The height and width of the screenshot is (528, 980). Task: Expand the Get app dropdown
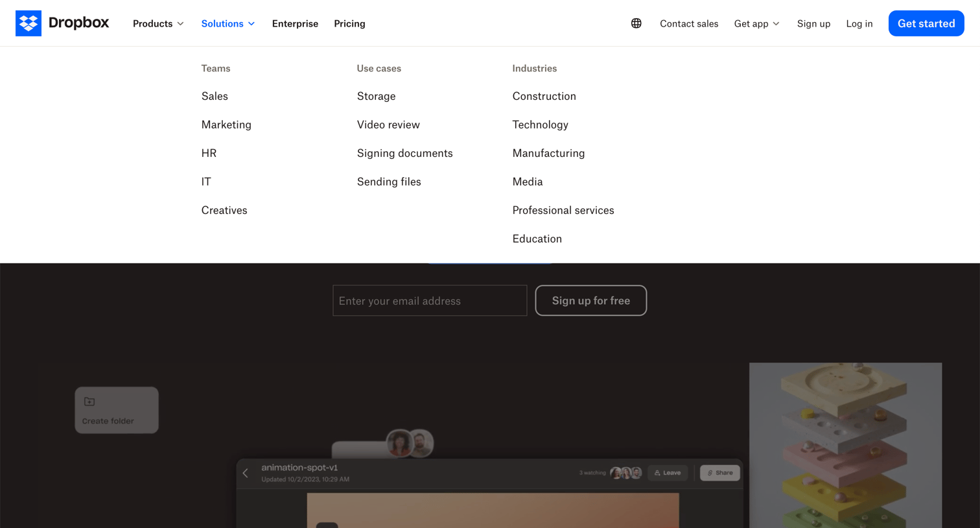pyautogui.click(x=756, y=23)
